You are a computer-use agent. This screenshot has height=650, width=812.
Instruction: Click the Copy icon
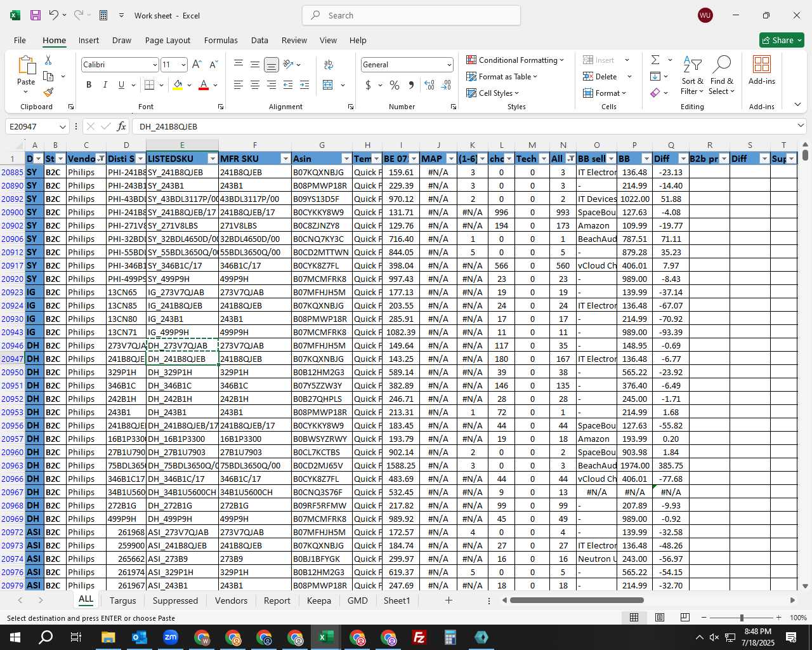pyautogui.click(x=48, y=76)
